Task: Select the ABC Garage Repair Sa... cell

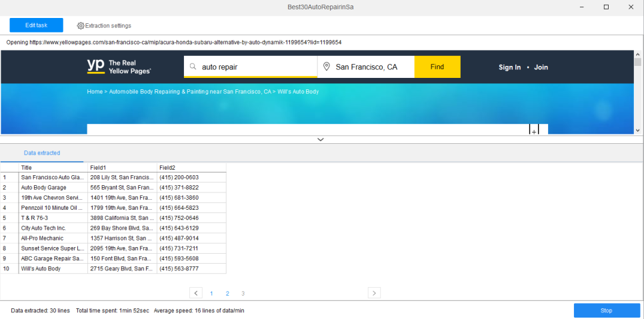Action: point(53,258)
